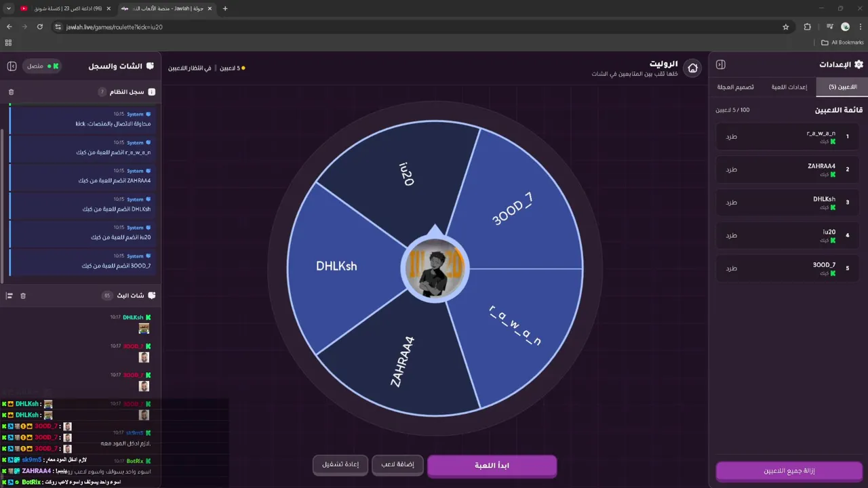Open the apps grid in bookmarks bar
The width and height of the screenshot is (868, 488).
coord(8,42)
